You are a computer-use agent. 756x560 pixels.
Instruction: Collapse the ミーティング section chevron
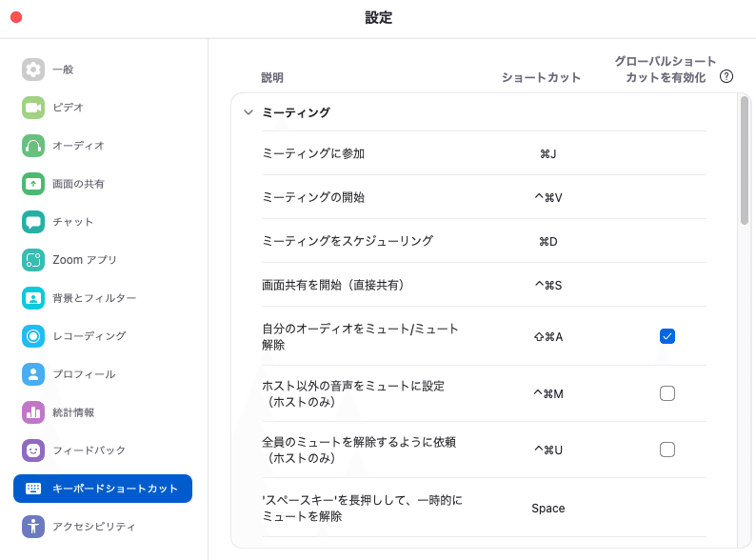[249, 112]
